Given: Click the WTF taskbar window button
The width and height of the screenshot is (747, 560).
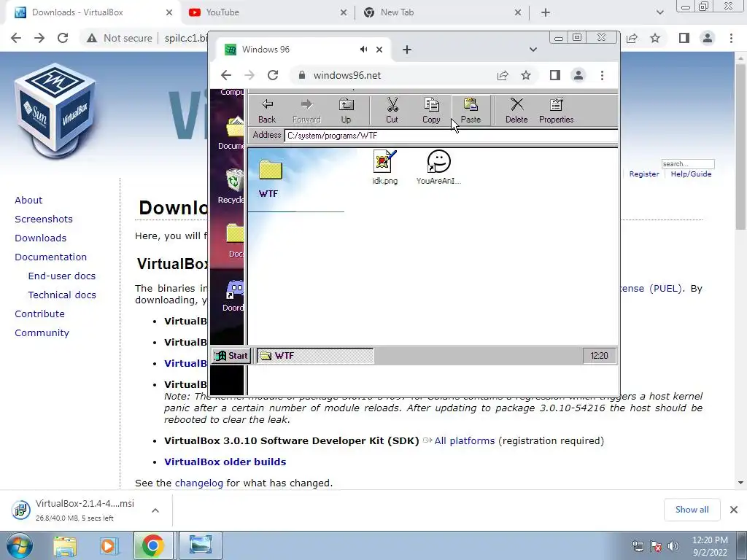Looking at the screenshot, I should tap(315, 356).
